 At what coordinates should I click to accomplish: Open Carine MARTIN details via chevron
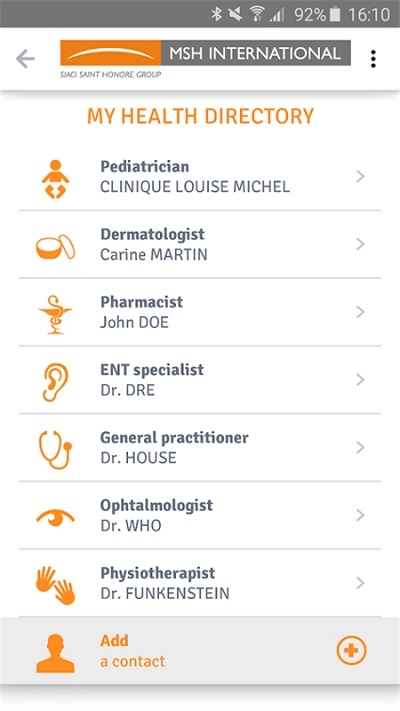[361, 244]
